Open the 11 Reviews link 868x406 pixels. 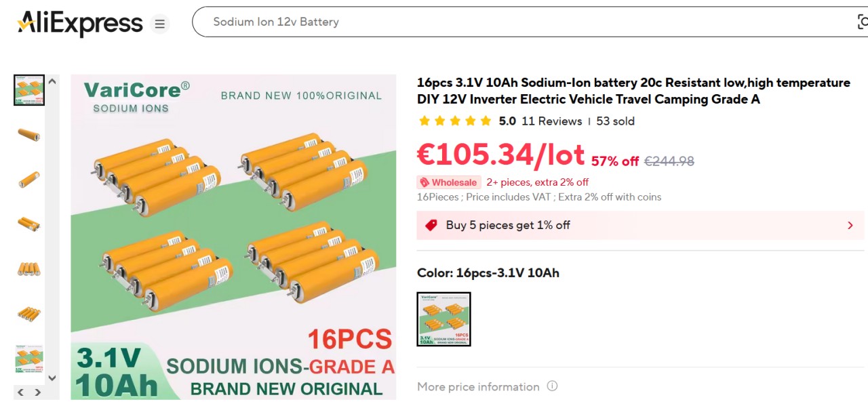[x=551, y=121]
